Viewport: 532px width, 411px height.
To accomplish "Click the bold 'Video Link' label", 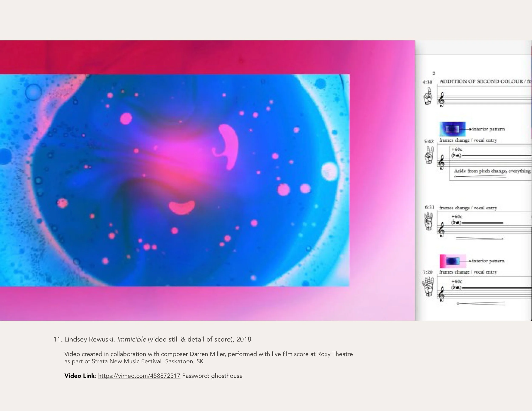I will (79, 376).
